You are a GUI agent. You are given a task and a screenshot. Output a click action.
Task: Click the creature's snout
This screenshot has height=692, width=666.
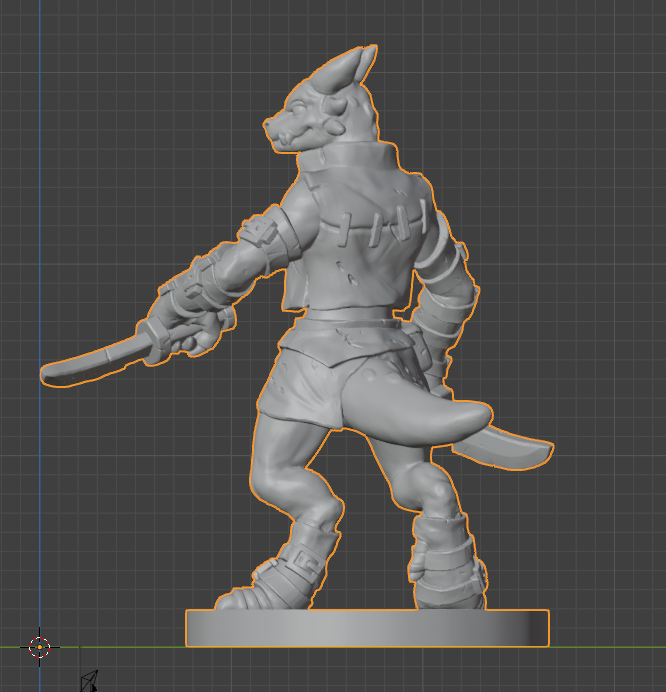pyautogui.click(x=276, y=130)
